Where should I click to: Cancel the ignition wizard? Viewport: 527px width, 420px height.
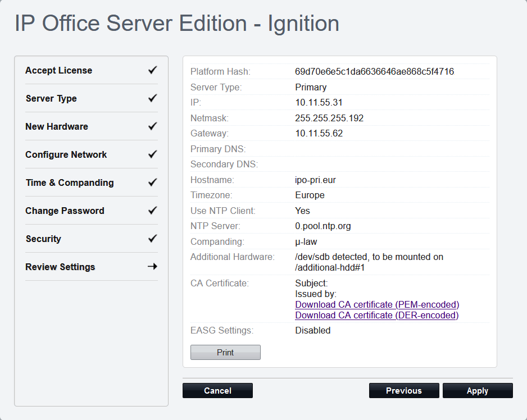(217, 390)
